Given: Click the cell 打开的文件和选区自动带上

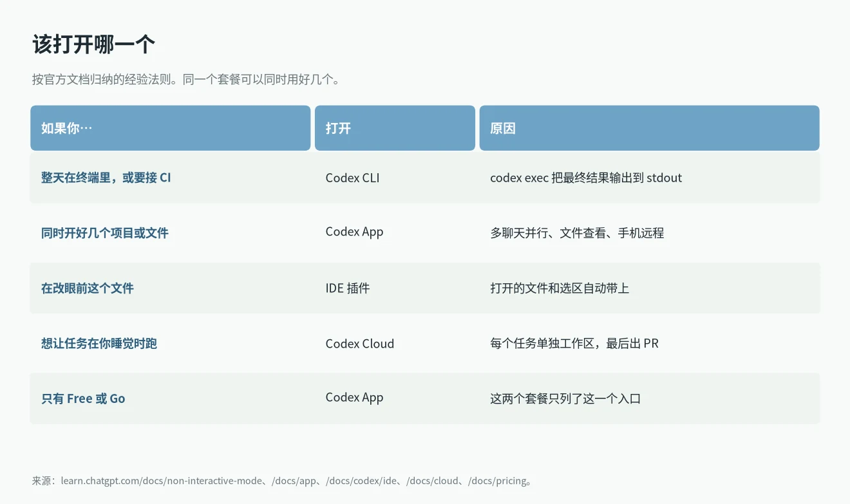Looking at the screenshot, I should click(560, 288).
